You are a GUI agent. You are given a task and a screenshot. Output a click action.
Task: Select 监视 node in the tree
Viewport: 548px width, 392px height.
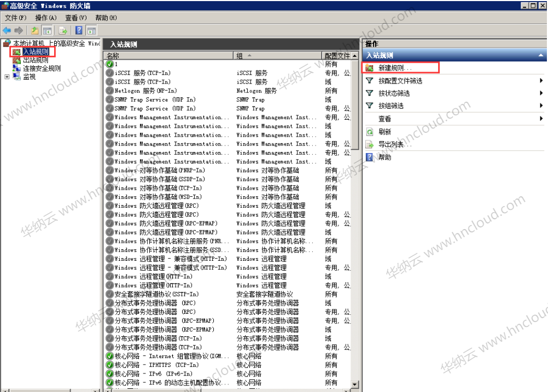(x=30, y=77)
